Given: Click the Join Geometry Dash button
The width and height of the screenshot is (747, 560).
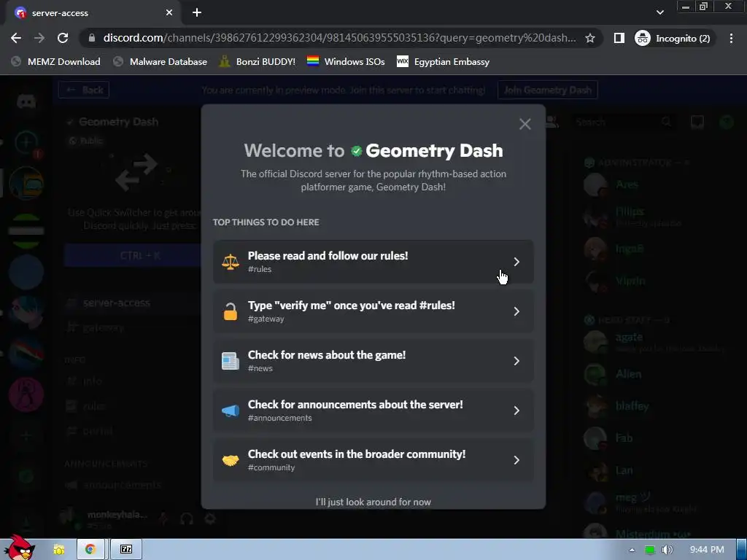Looking at the screenshot, I should pyautogui.click(x=547, y=90).
